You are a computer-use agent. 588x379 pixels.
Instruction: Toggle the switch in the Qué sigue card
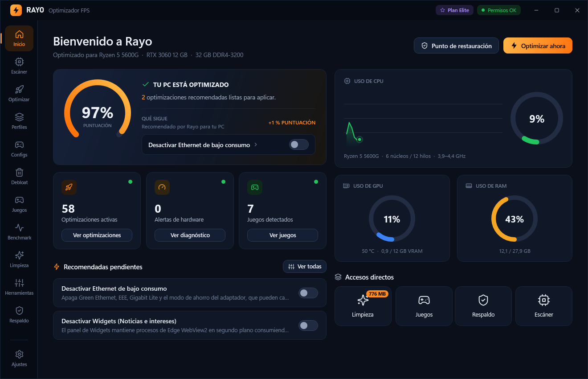click(x=298, y=144)
